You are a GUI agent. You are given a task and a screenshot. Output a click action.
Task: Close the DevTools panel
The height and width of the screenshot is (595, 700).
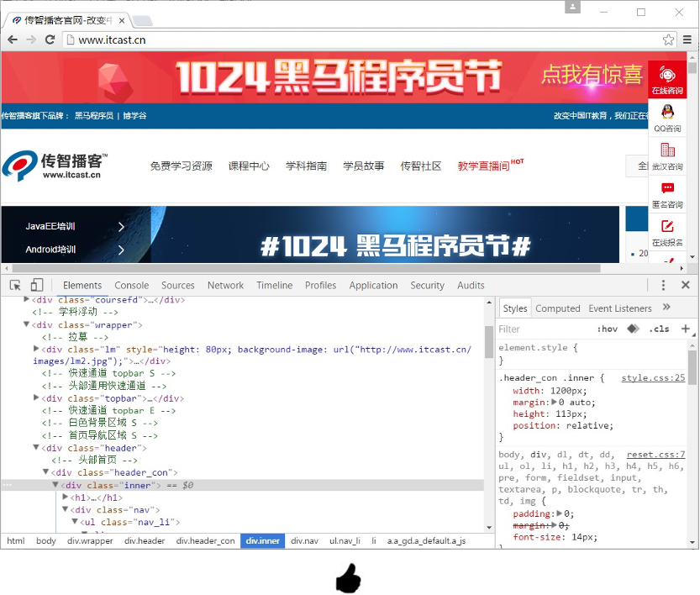tap(686, 285)
